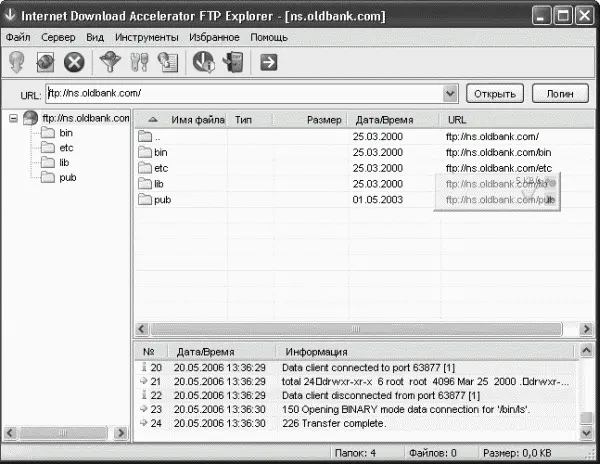Collapse the ftp://ns.oldbank.com tree node
This screenshot has width=600, height=464.
tap(13, 118)
